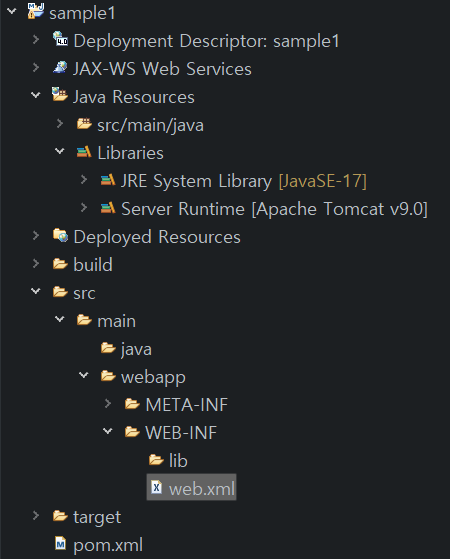Select the 'target' folder label
This screenshot has width=450, height=559.
point(97,518)
